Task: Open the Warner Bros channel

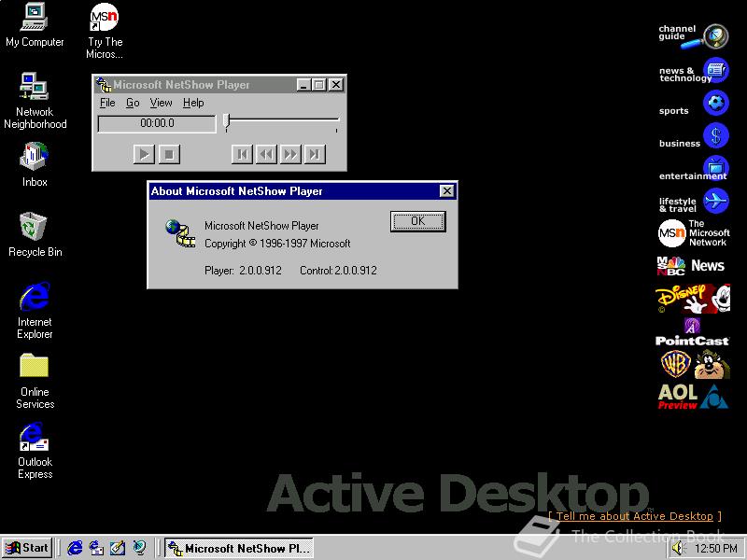Action: 695,364
